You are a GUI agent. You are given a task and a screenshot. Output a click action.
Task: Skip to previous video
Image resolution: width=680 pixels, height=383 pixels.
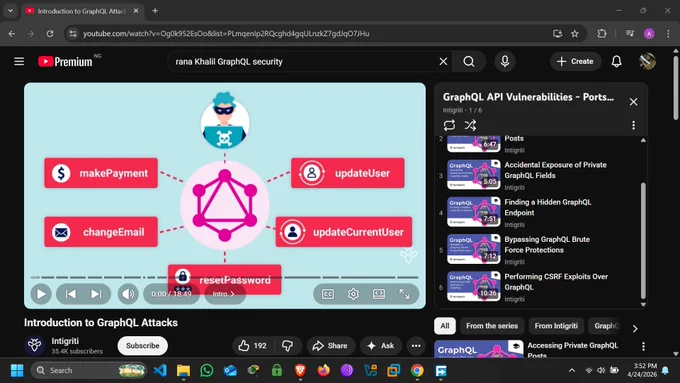click(x=71, y=294)
